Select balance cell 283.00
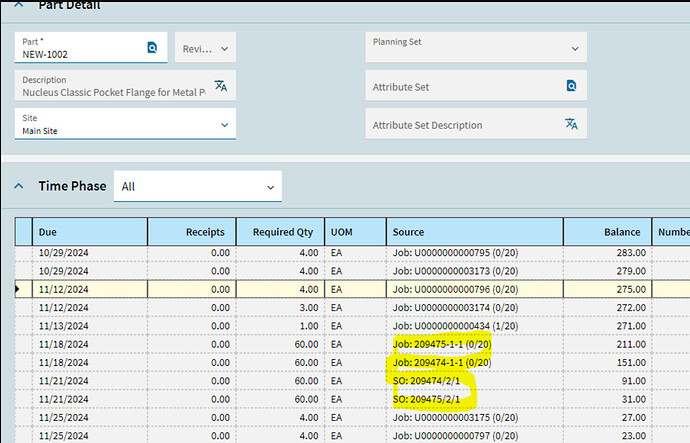The image size is (690, 443). [607, 253]
